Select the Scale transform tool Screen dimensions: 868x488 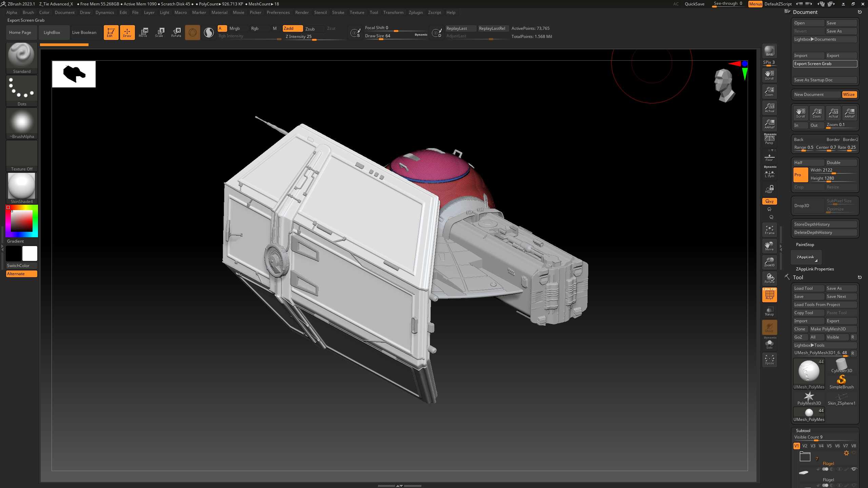159,33
